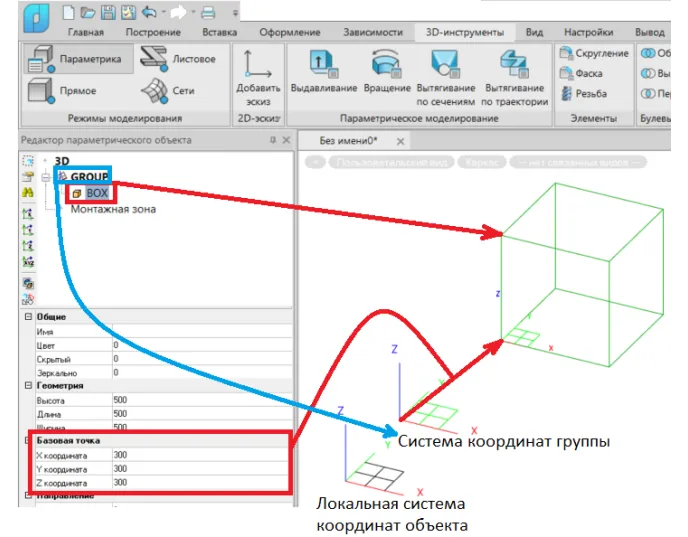Click the Save As icon

point(128,13)
